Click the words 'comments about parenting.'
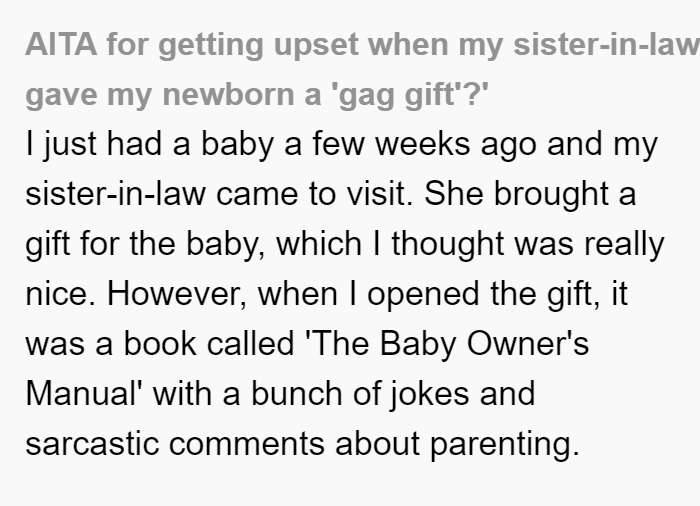700x506 pixels. coord(374,443)
